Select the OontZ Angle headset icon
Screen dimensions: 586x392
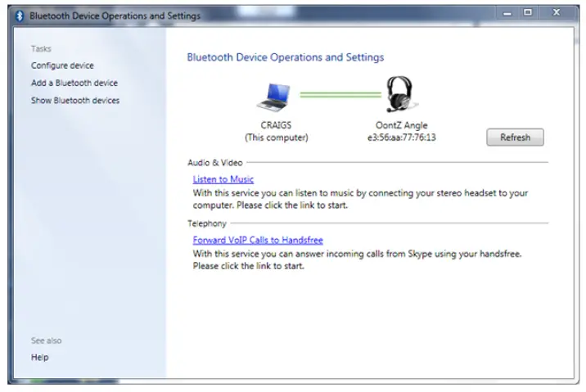400,94
